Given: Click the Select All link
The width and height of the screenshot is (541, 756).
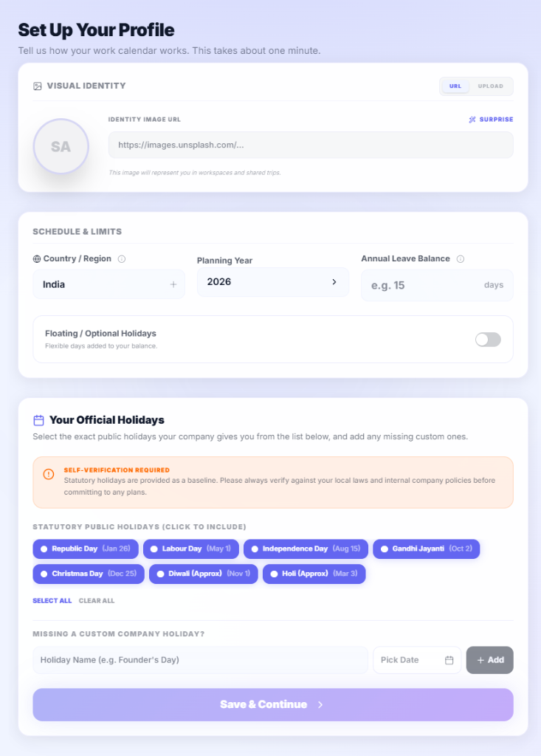Looking at the screenshot, I should click(52, 601).
